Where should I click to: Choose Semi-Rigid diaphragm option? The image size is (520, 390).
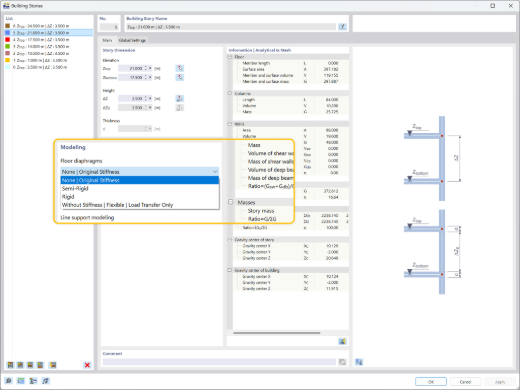point(140,188)
